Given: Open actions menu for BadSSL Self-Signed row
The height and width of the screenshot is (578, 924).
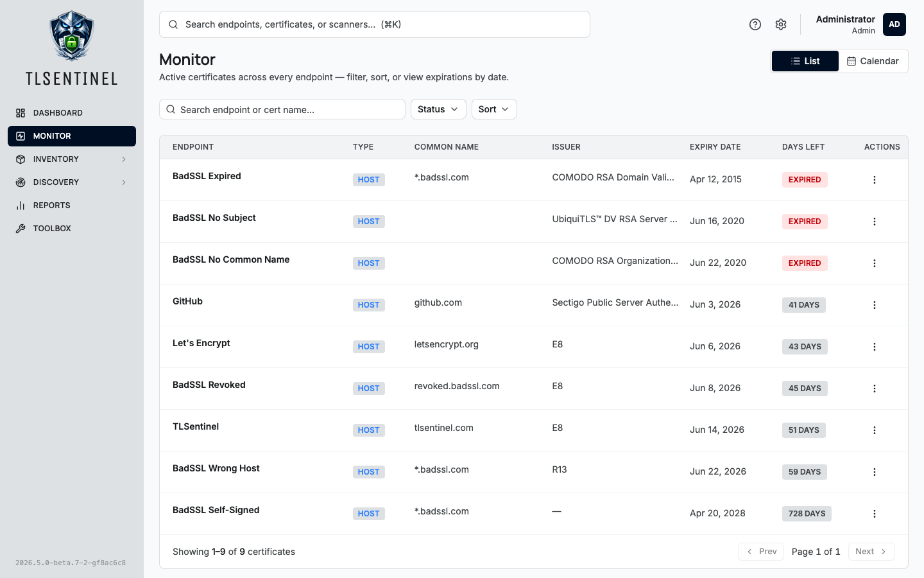Looking at the screenshot, I should tap(874, 514).
